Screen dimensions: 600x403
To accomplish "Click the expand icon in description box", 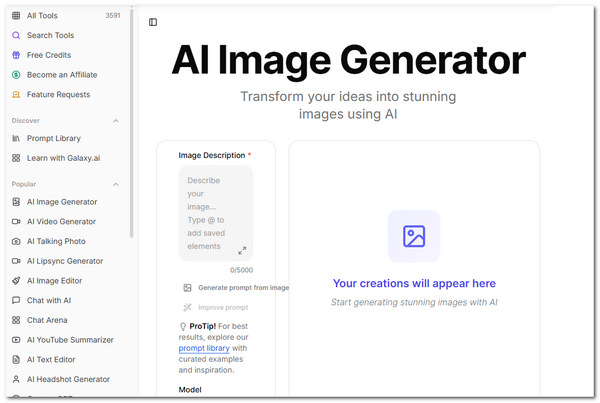I will [x=242, y=250].
